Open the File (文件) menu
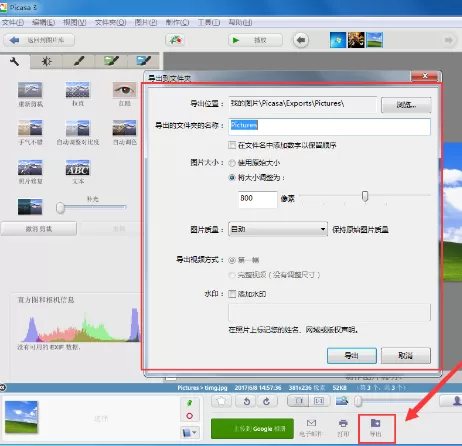The image size is (462, 446). coord(13,22)
